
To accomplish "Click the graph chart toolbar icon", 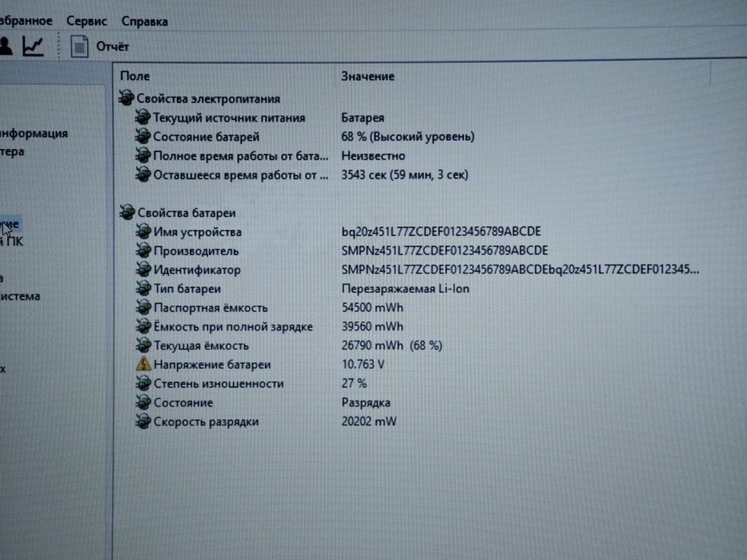I will click(33, 46).
